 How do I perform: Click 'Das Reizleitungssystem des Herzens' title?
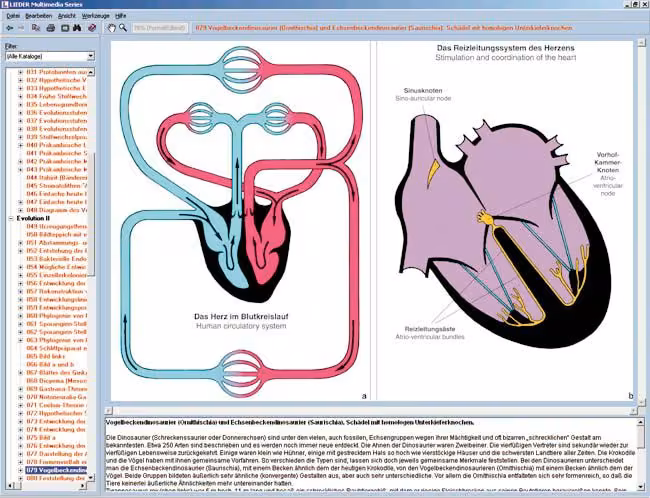(x=506, y=48)
